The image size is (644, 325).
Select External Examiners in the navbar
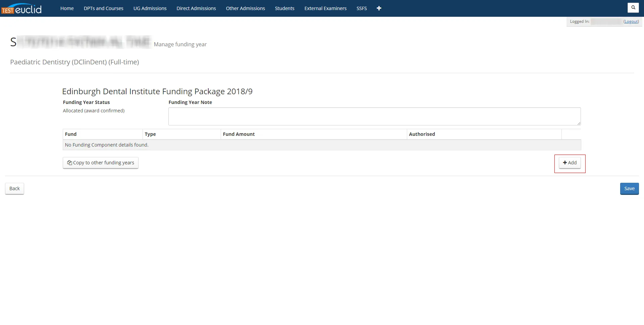[x=325, y=8]
